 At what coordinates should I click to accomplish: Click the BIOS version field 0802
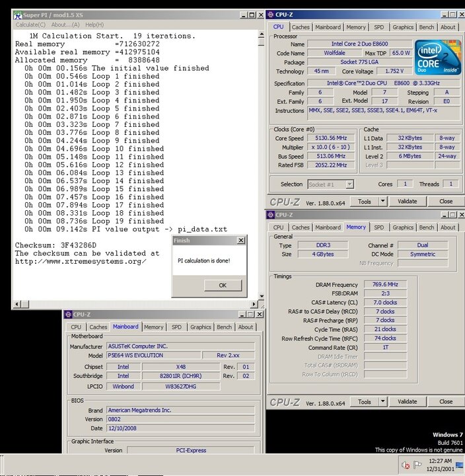click(180, 419)
